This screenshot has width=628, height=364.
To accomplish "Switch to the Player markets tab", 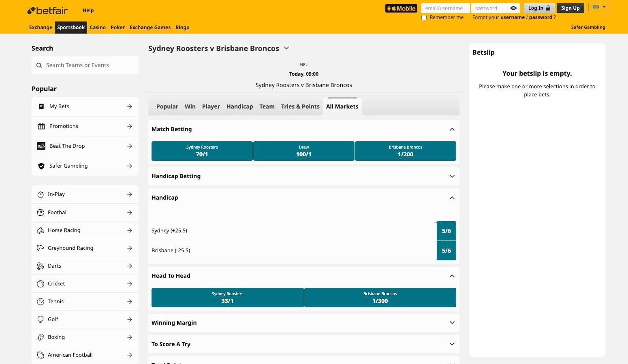I will pyautogui.click(x=211, y=106).
